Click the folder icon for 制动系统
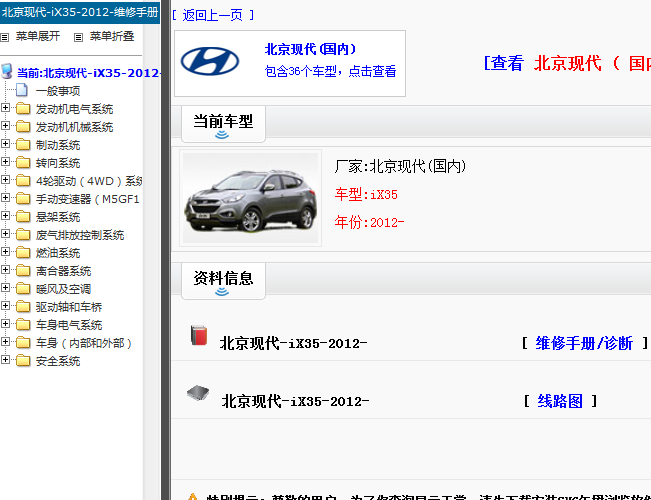This screenshot has width=651, height=500. [x=23, y=145]
